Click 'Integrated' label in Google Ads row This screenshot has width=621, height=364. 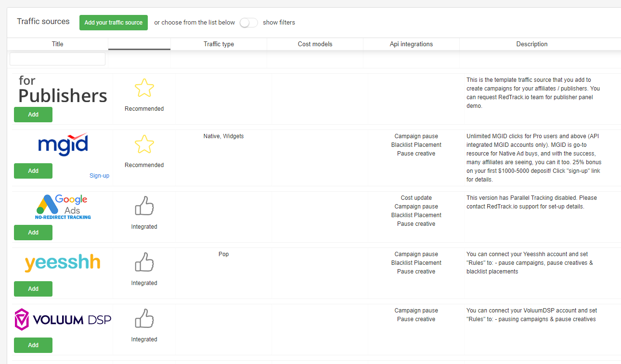point(144,227)
